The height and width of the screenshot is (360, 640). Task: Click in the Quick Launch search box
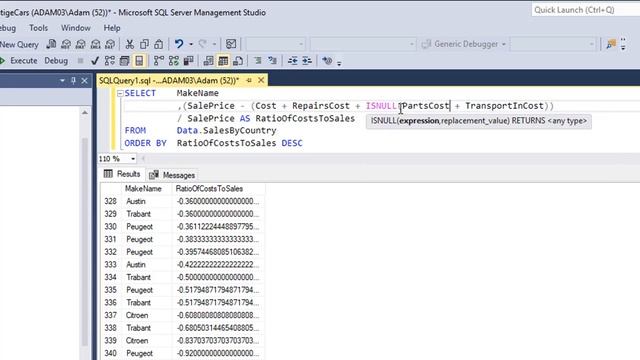click(x=585, y=10)
